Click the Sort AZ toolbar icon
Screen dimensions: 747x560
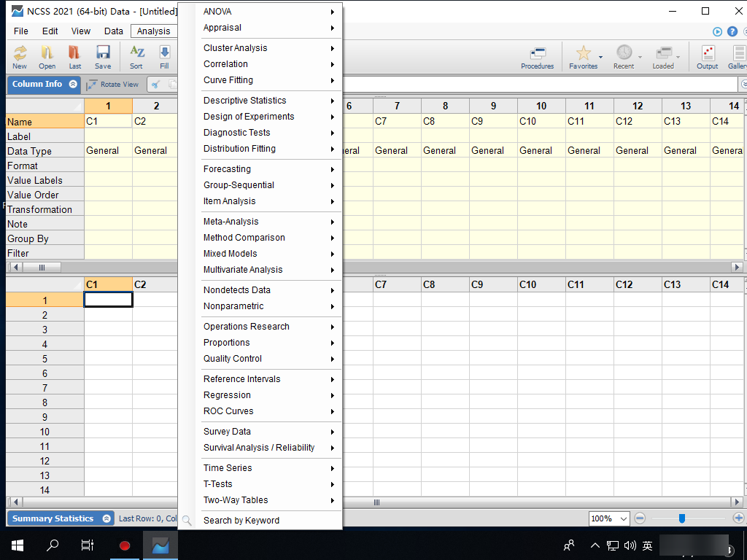tap(136, 57)
